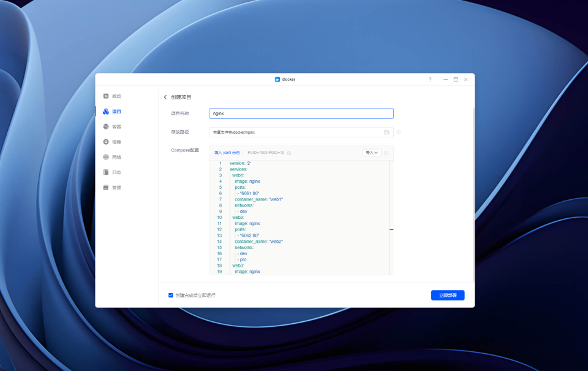Click container_name: "web1" line
This screenshot has width=588, height=371.
point(258,199)
